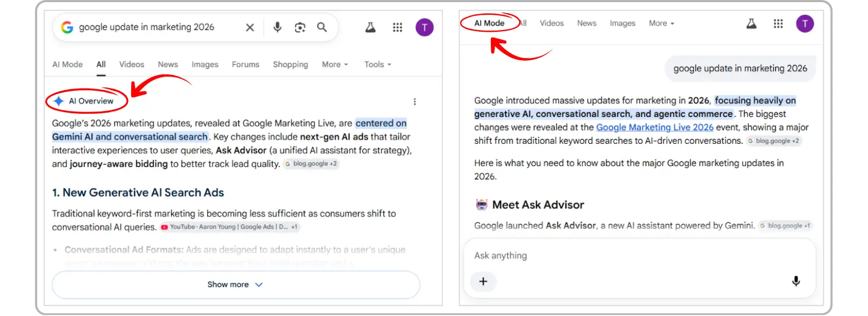Viewport: 868px width, 316px height.
Task: Open account avatar T in right window
Action: pyautogui.click(x=805, y=24)
